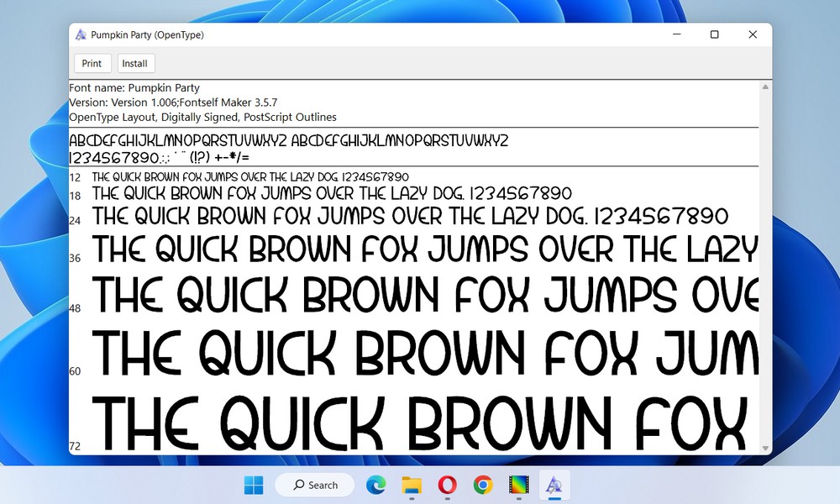This screenshot has height=504, width=840.
Task: Minimize the font preview window
Action: (676, 34)
